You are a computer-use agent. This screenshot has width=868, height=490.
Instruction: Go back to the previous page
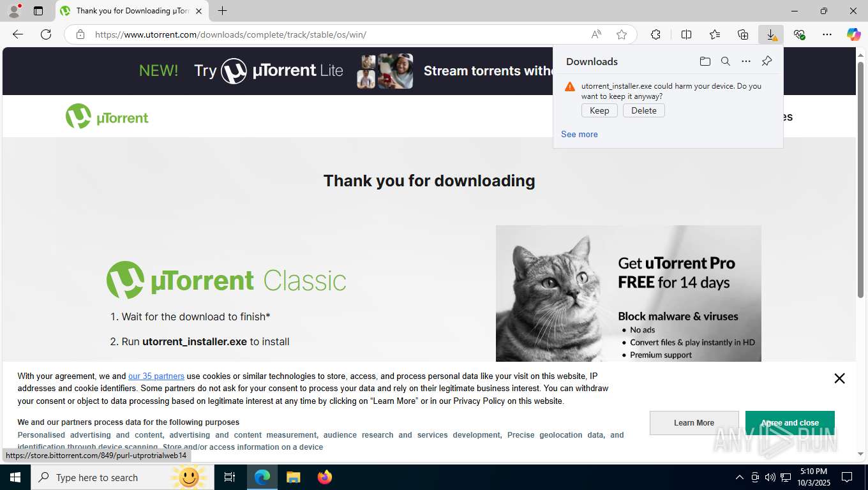(x=18, y=34)
